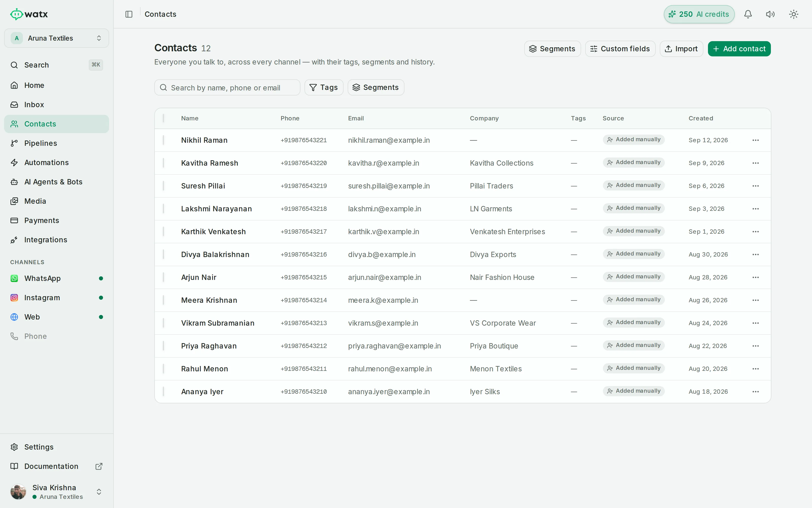The height and width of the screenshot is (508, 812).
Task: Click the contacts search field
Action: [x=227, y=87]
